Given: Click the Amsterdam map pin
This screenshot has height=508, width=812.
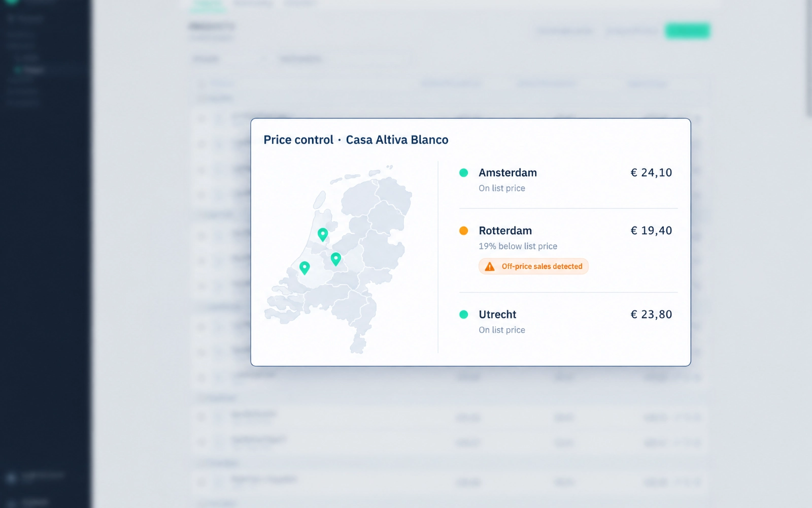Looking at the screenshot, I should coord(323,234).
